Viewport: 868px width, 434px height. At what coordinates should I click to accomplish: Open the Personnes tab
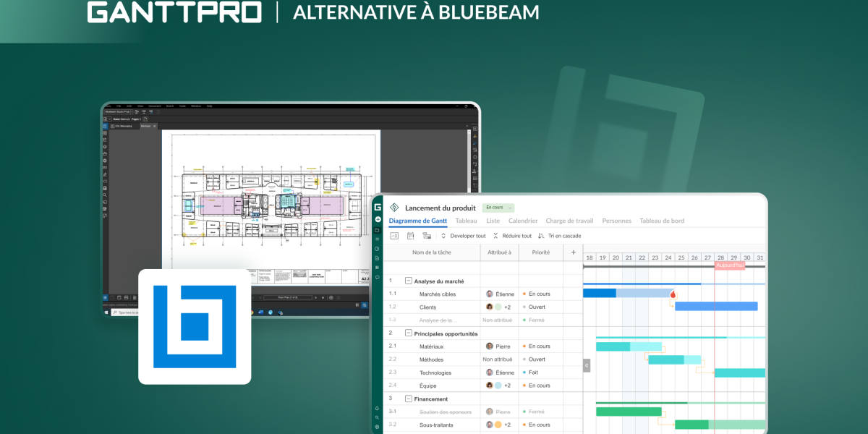click(616, 221)
